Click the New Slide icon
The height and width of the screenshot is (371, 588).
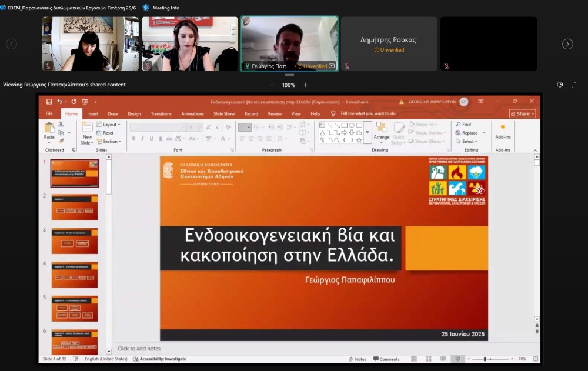coord(87,128)
